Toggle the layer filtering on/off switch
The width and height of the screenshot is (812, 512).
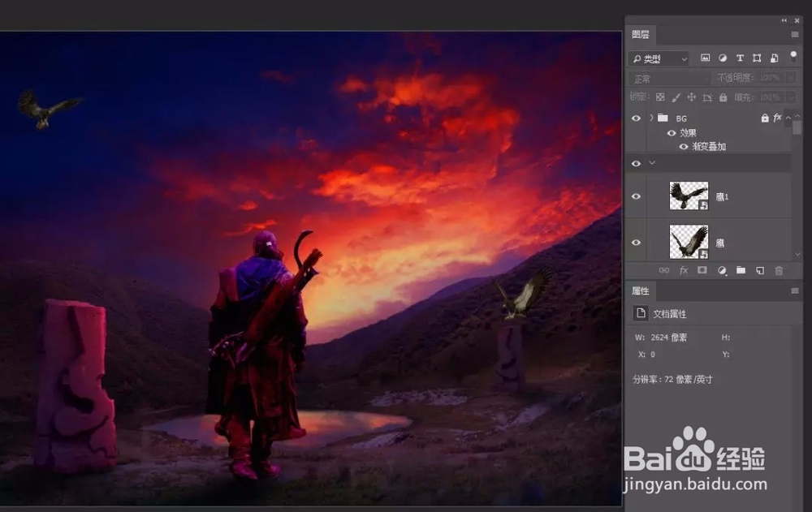click(x=793, y=57)
